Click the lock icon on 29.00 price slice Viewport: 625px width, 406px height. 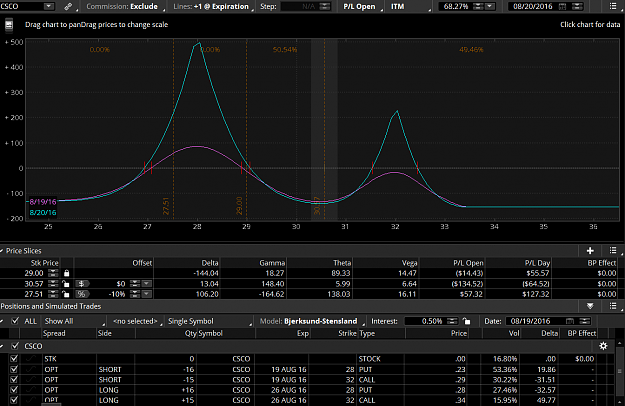point(67,273)
